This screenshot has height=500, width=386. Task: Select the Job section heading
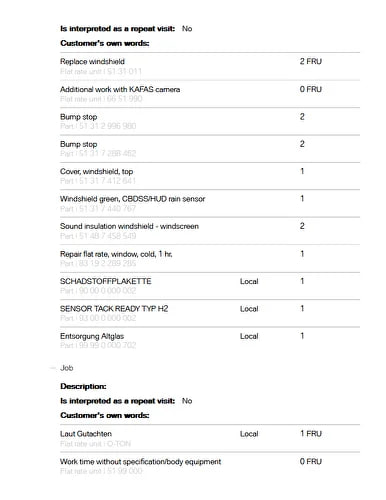67,368
